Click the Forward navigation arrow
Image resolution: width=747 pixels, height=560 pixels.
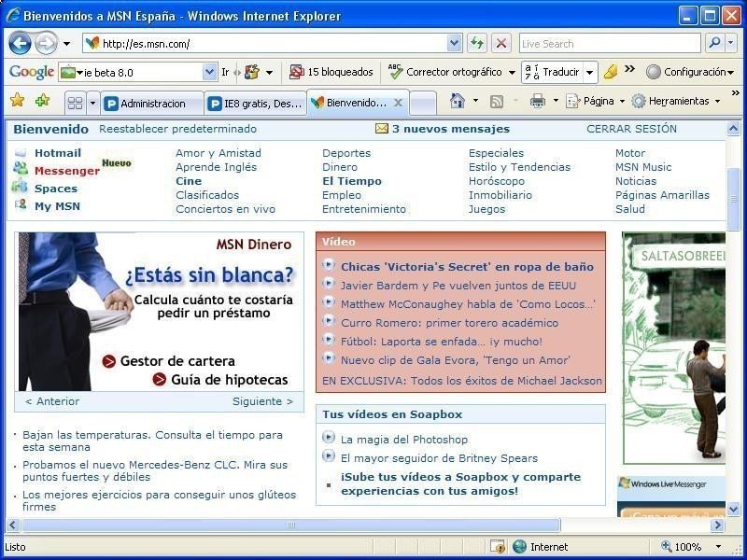[x=46, y=44]
